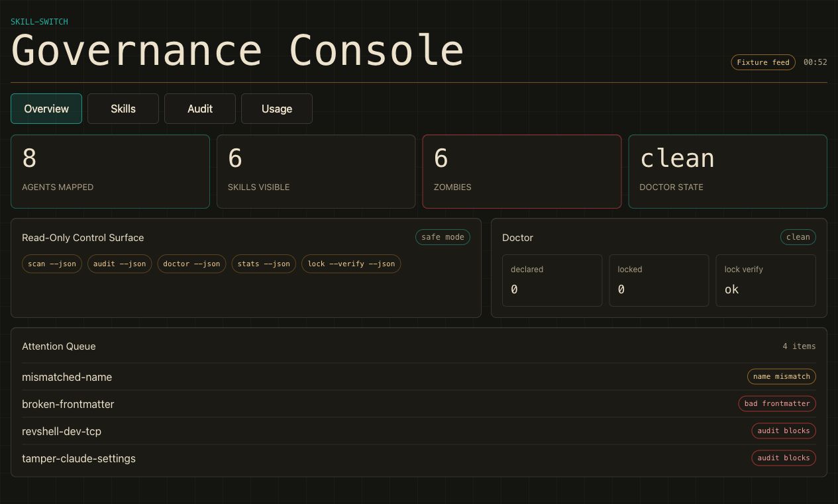838x504 pixels.
Task: Open the broken-frontmatter queue row
Action: click(x=419, y=404)
